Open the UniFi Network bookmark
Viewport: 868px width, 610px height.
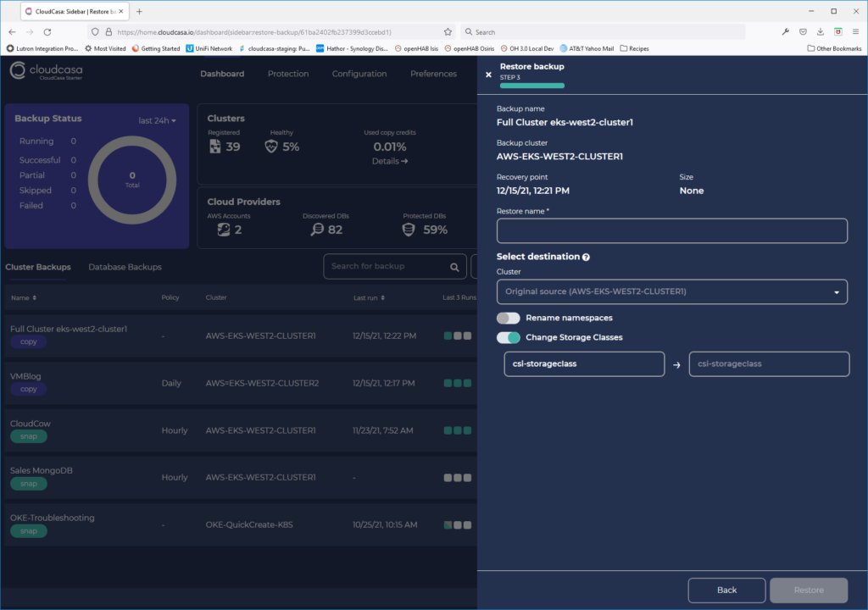pos(209,48)
